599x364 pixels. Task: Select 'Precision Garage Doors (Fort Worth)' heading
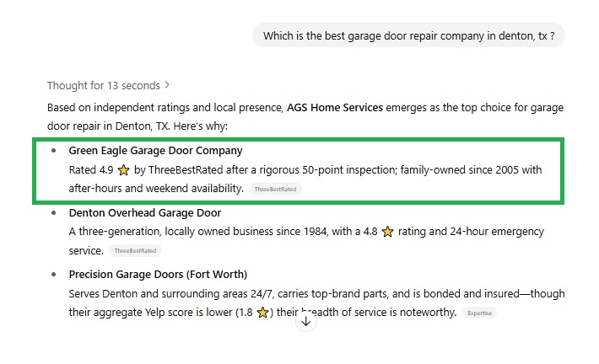pyautogui.click(x=158, y=275)
